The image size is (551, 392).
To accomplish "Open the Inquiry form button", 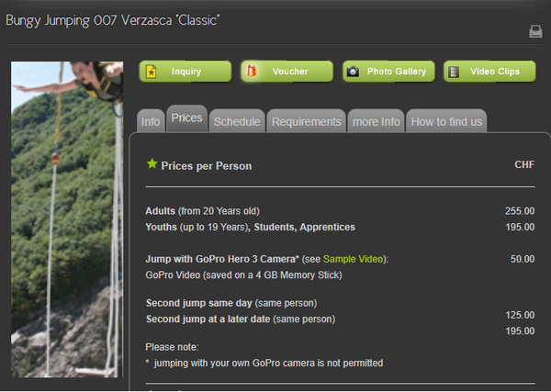I will [186, 72].
